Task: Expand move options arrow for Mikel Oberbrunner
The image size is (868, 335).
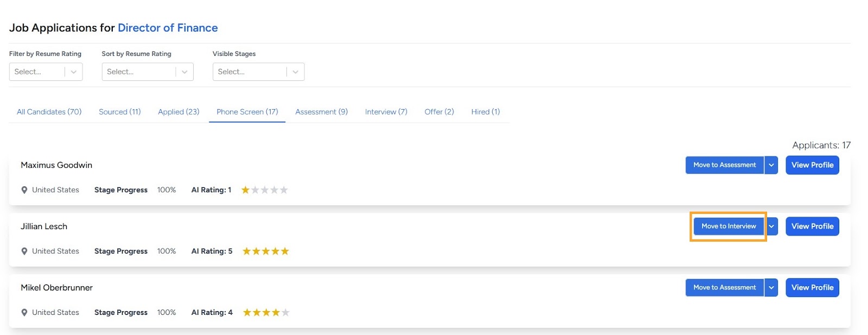Action: point(771,288)
